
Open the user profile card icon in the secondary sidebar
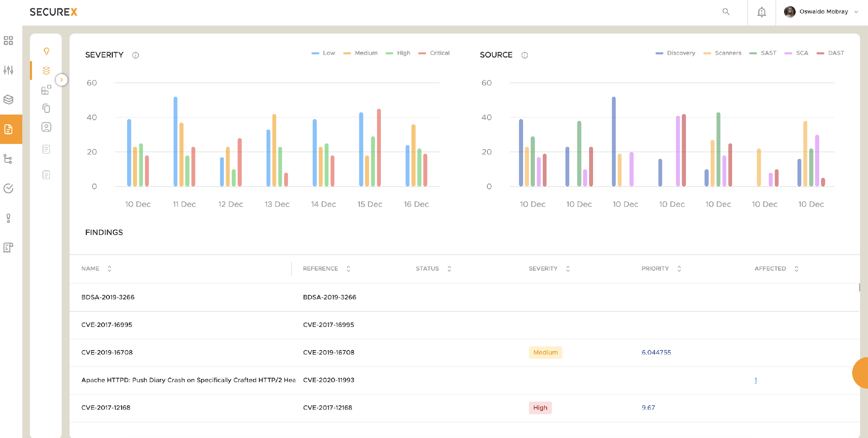pyautogui.click(x=47, y=127)
